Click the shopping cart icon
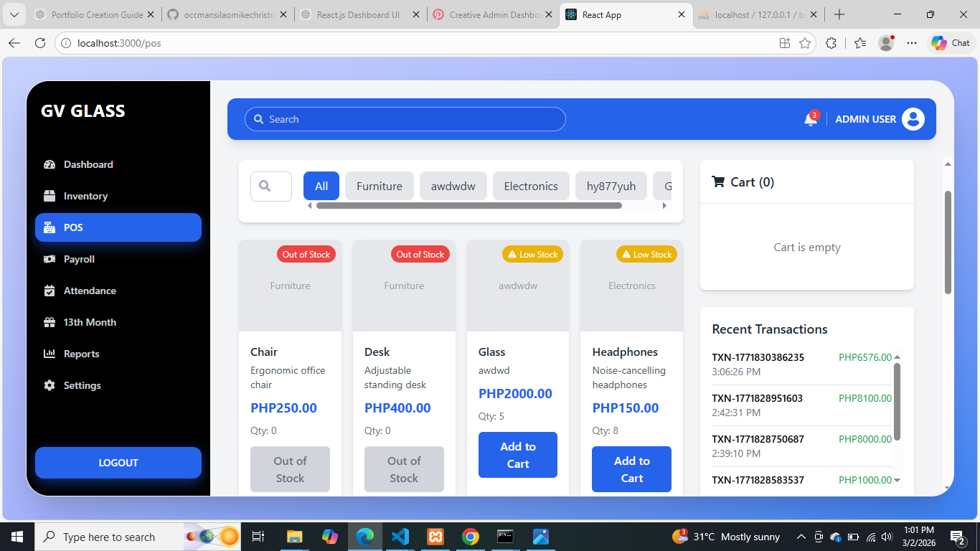 (718, 182)
